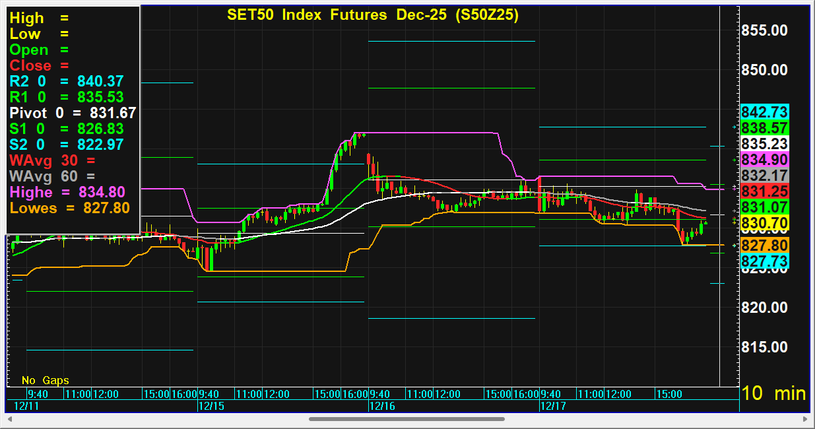Click the 12/15 date marker on time axis
This screenshot has width=815, height=429.
pos(210,407)
